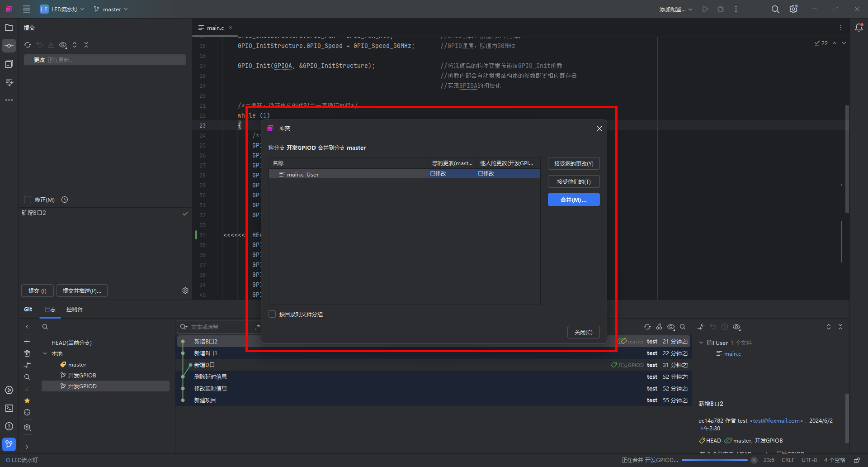Toggle the Amend (修正) checkbox
The image size is (868, 467).
click(x=28, y=200)
